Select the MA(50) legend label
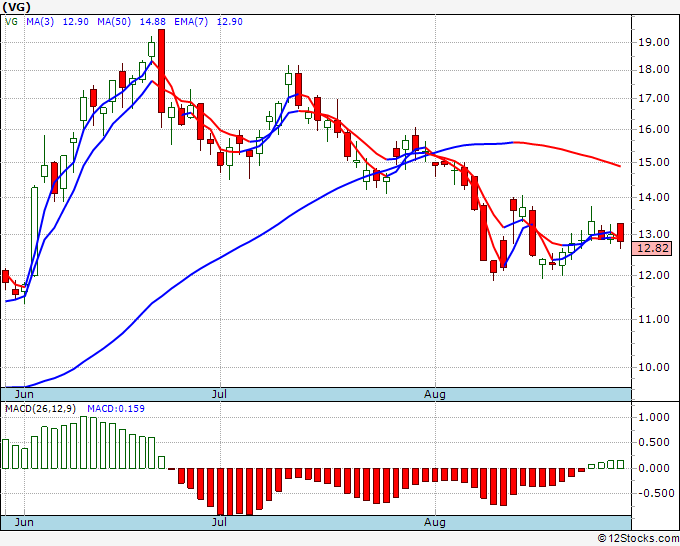The height and width of the screenshot is (546, 680). pos(114,22)
